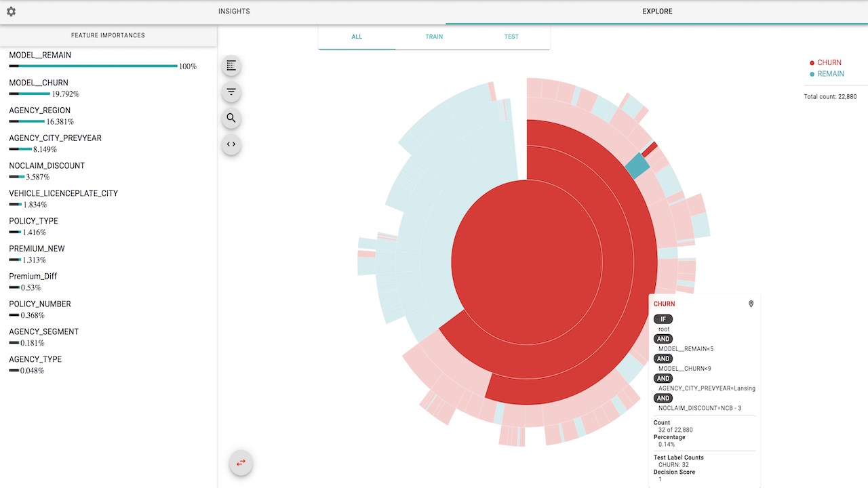Show the TEST dataset tab

point(511,37)
